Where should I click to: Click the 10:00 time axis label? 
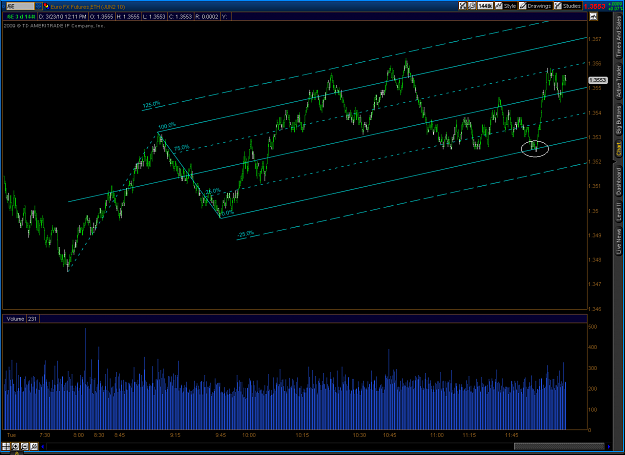click(249, 435)
